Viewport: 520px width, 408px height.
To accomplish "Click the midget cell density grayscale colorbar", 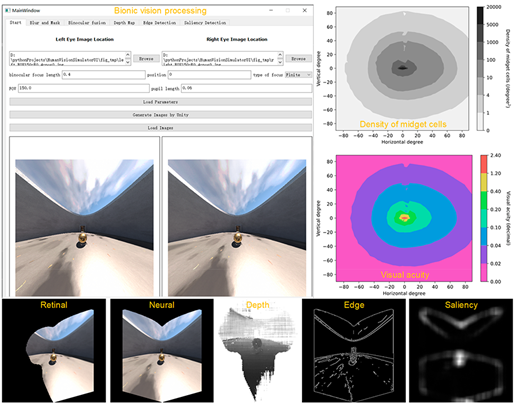I will (480, 68).
